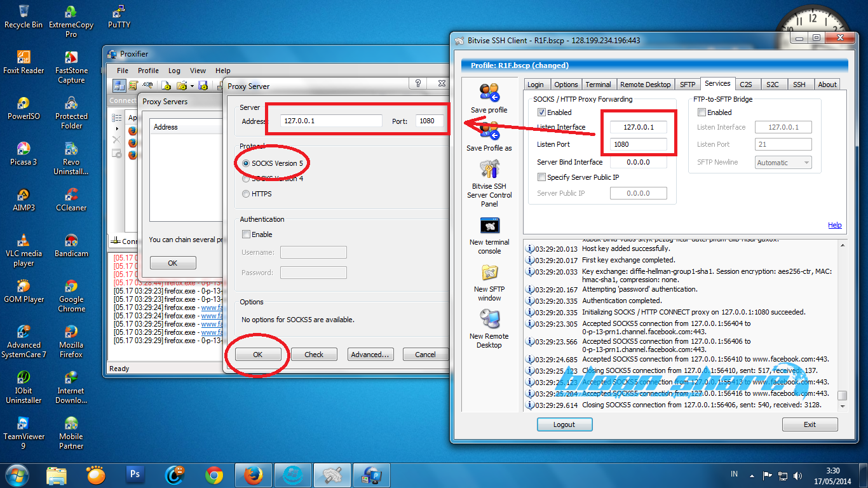
Task: Switch to About tab in Bitvise
Action: (x=827, y=85)
